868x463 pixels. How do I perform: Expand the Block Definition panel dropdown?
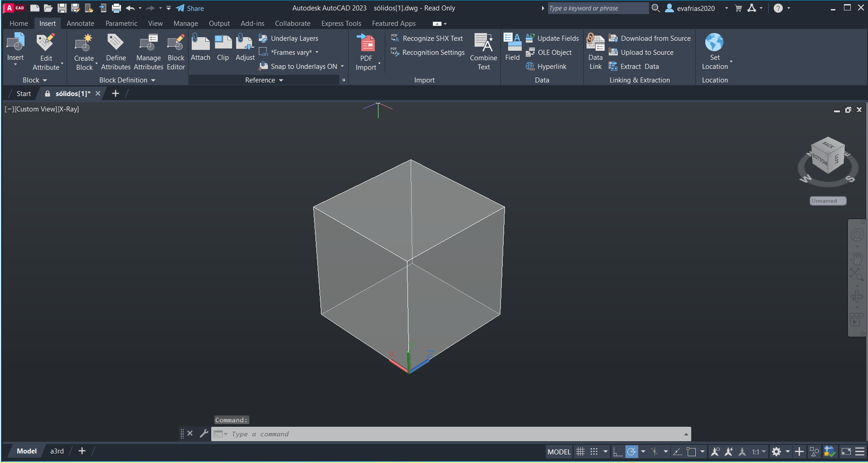[153, 80]
